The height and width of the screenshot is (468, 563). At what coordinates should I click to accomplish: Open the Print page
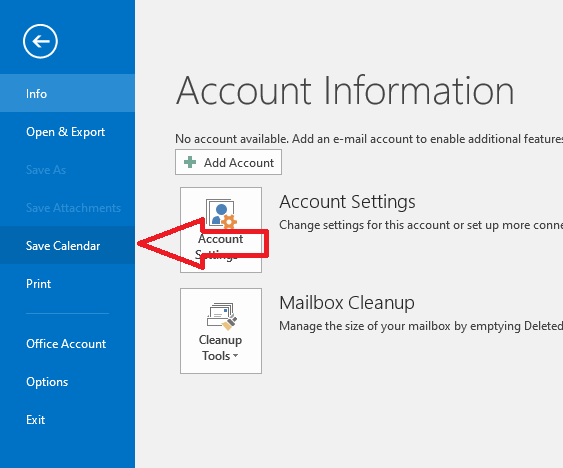click(x=67, y=283)
